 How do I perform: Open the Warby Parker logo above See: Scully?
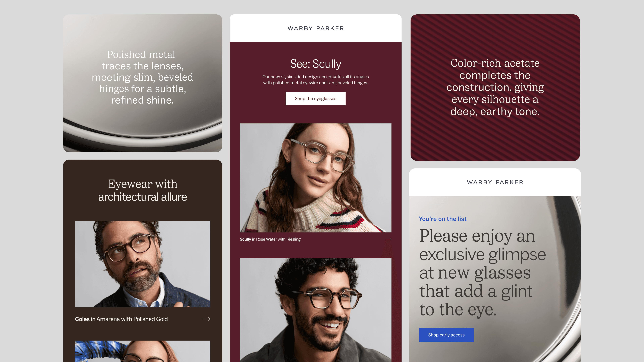(x=315, y=28)
